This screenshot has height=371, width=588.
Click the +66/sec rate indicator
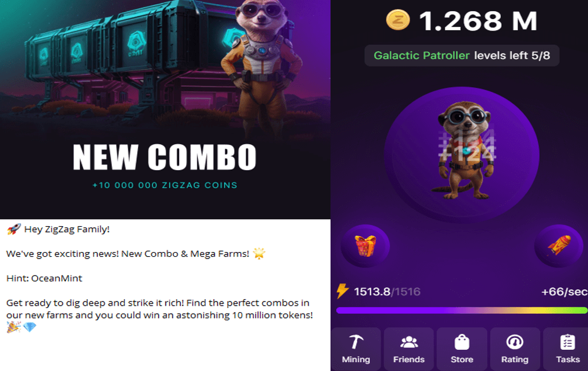click(x=564, y=291)
